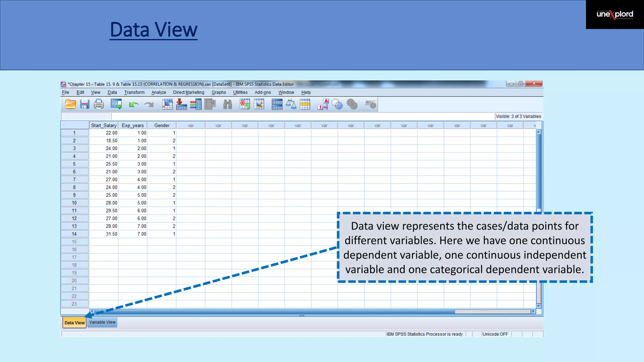Click the Insert Cases toolbar icon
This screenshot has width=644, height=362.
pos(245,104)
